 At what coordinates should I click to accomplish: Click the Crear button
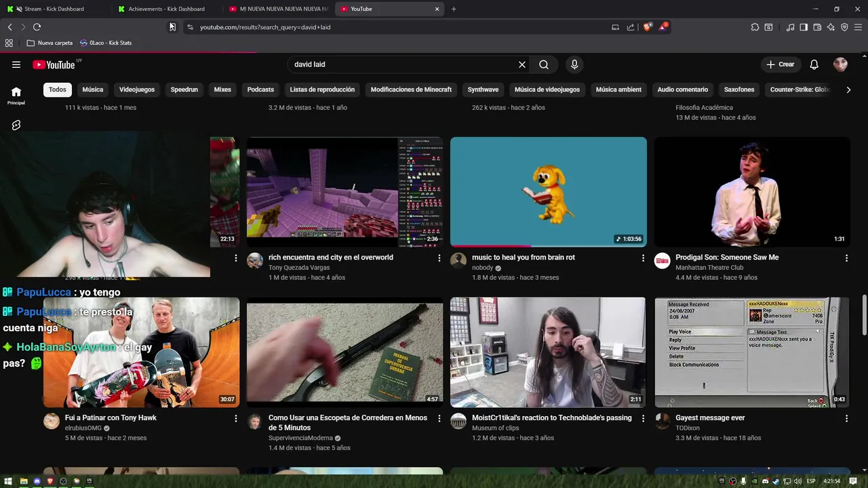pos(781,64)
